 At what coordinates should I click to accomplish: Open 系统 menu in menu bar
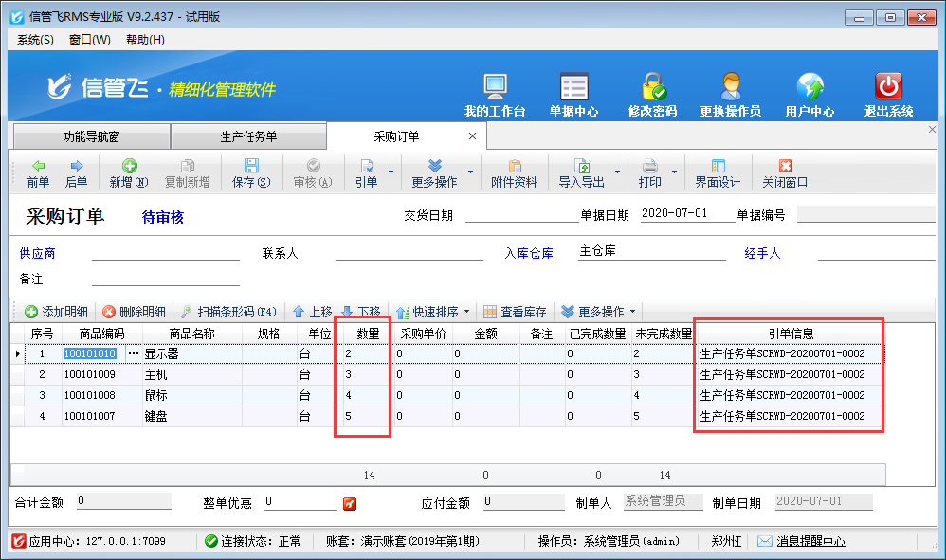[x=35, y=40]
